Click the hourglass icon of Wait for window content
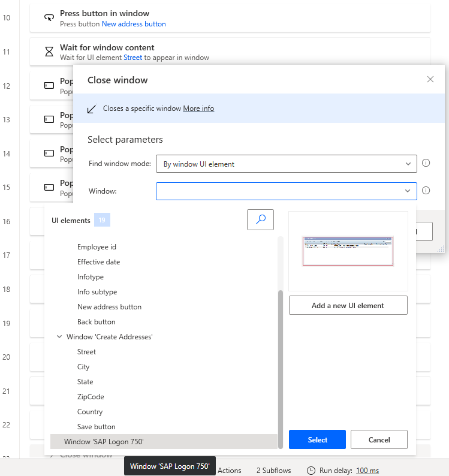Image resolution: width=449 pixels, height=476 pixels. [49, 52]
